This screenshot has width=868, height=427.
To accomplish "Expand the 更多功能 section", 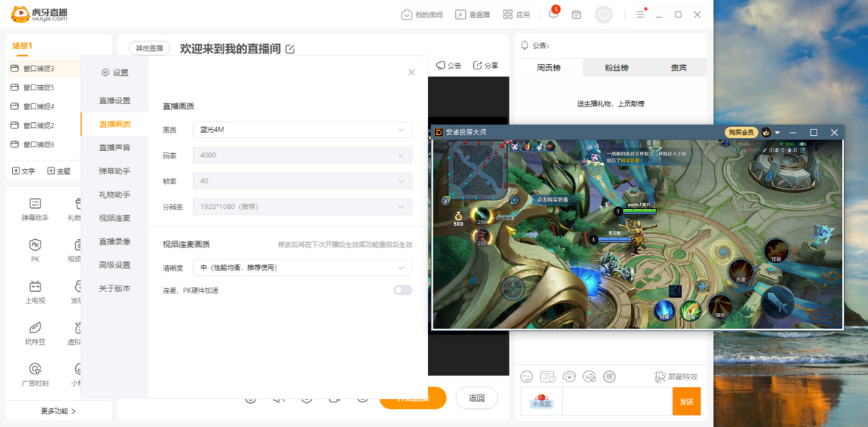I will pyautogui.click(x=58, y=411).
